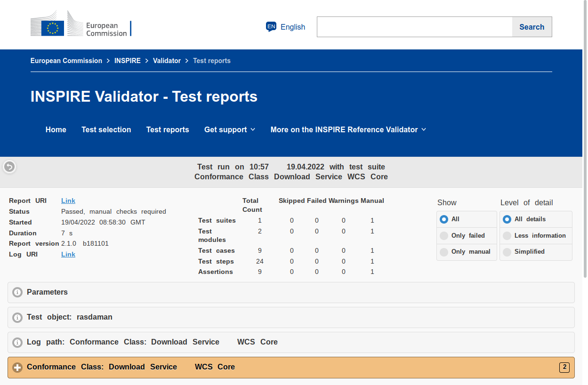The image size is (588, 385).
Task: Click the 'Test modules' row label
Action: (212, 235)
